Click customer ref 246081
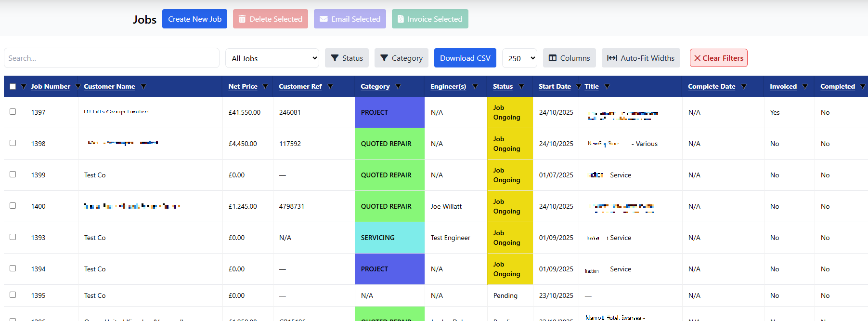Screen dimensions: 868x321 click(x=290, y=112)
